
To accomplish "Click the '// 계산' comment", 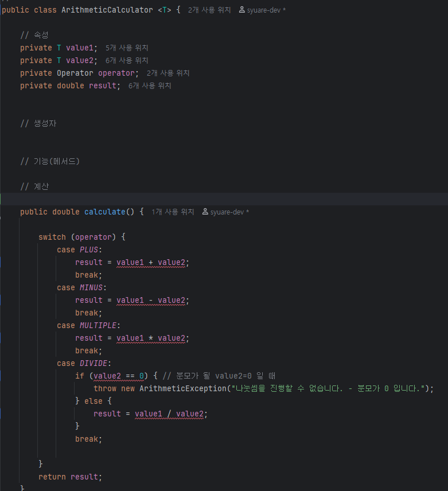I will coord(34,186).
